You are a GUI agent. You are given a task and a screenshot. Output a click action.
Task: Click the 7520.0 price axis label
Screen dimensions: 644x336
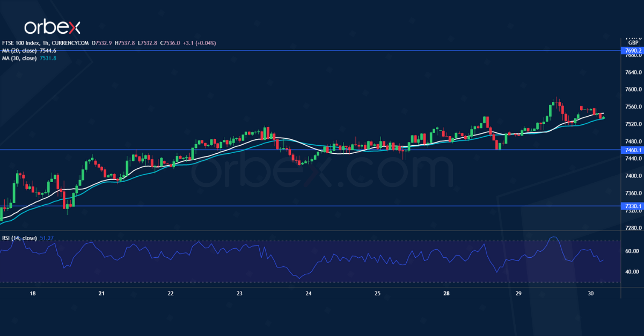[x=633, y=124]
